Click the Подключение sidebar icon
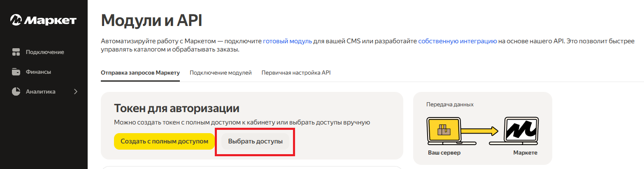Viewport: 644px width, 169px height. point(16,52)
